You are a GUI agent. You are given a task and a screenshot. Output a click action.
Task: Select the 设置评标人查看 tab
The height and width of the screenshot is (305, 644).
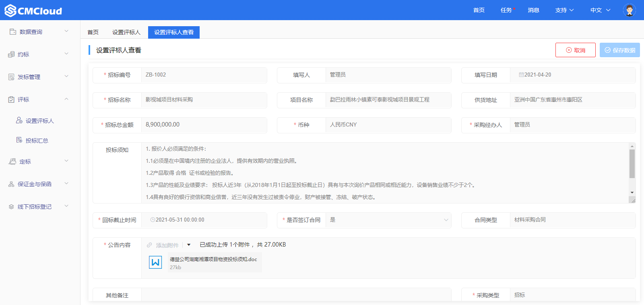point(174,32)
